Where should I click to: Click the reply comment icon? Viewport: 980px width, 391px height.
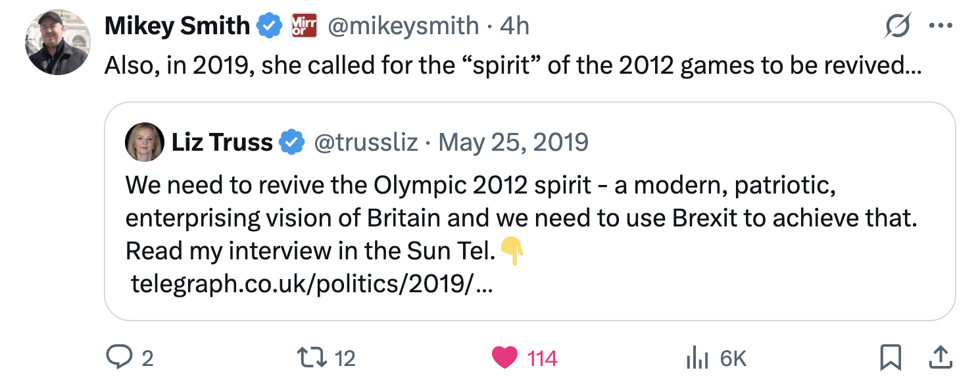[118, 358]
